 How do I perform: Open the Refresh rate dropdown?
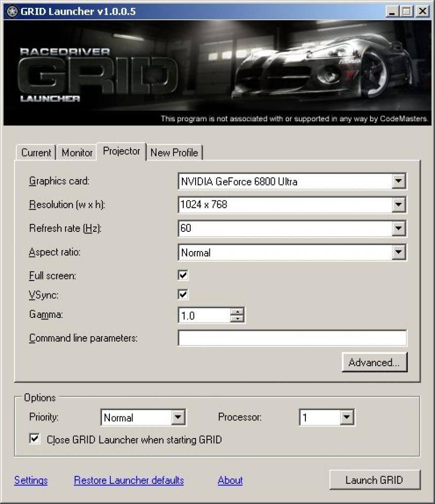point(399,228)
